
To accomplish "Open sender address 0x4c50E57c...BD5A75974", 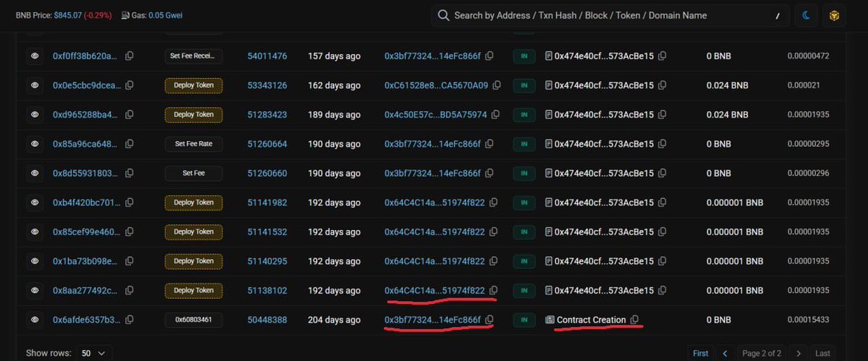I will point(435,114).
